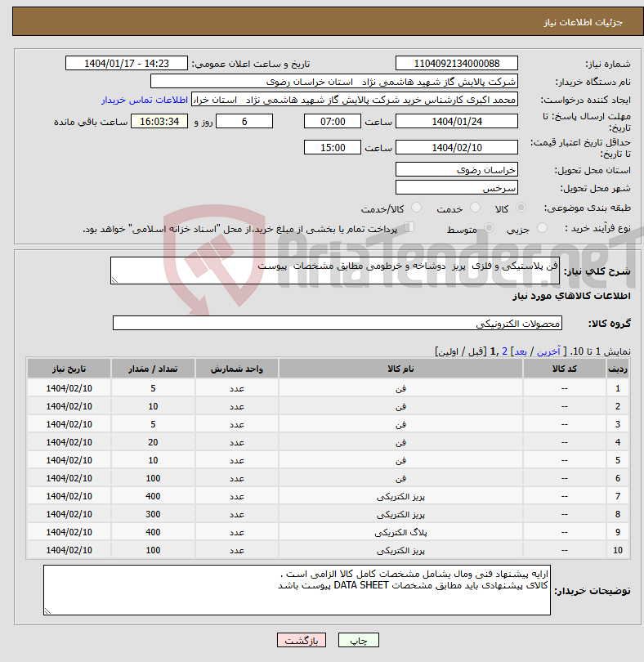The height and width of the screenshot is (662, 644).
Task: Click the اطلاعات کالاهای مورد نیاز heading
Action: coord(571,296)
